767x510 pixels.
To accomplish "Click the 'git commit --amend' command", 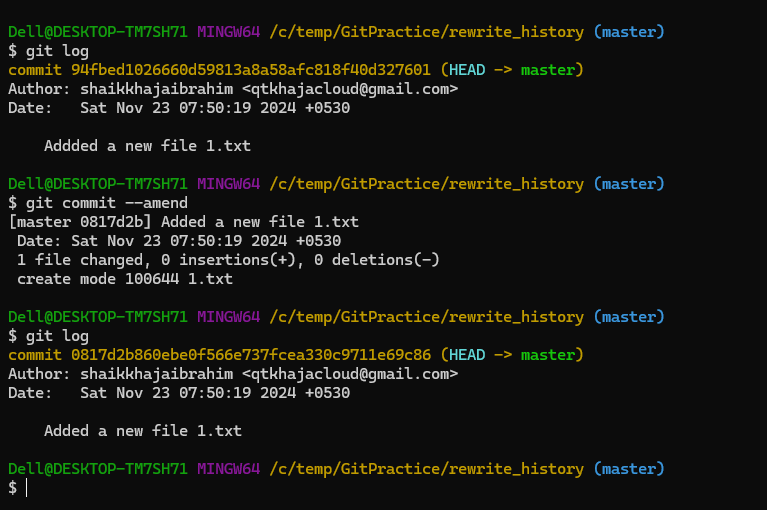I will [x=107, y=203].
